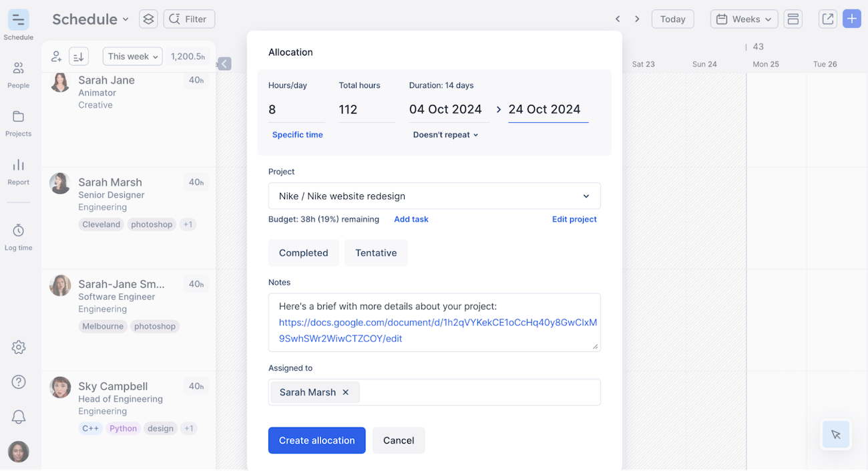This screenshot has width=868, height=471.
Task: Click the Add task link
Action: coord(411,219)
